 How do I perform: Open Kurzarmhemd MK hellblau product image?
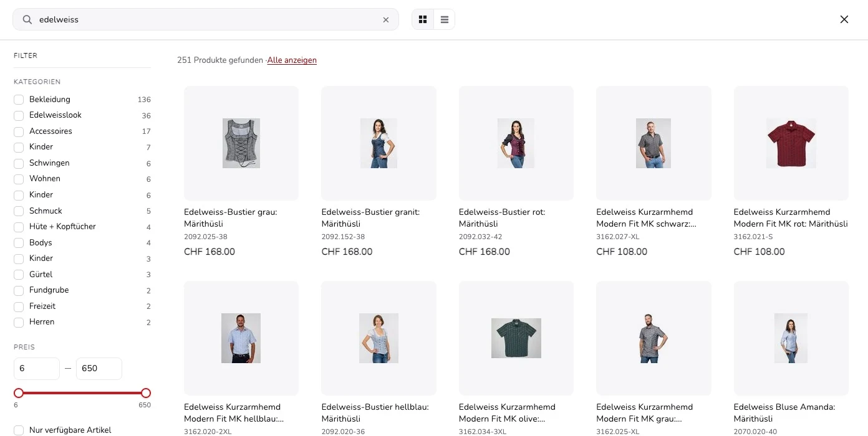241,338
